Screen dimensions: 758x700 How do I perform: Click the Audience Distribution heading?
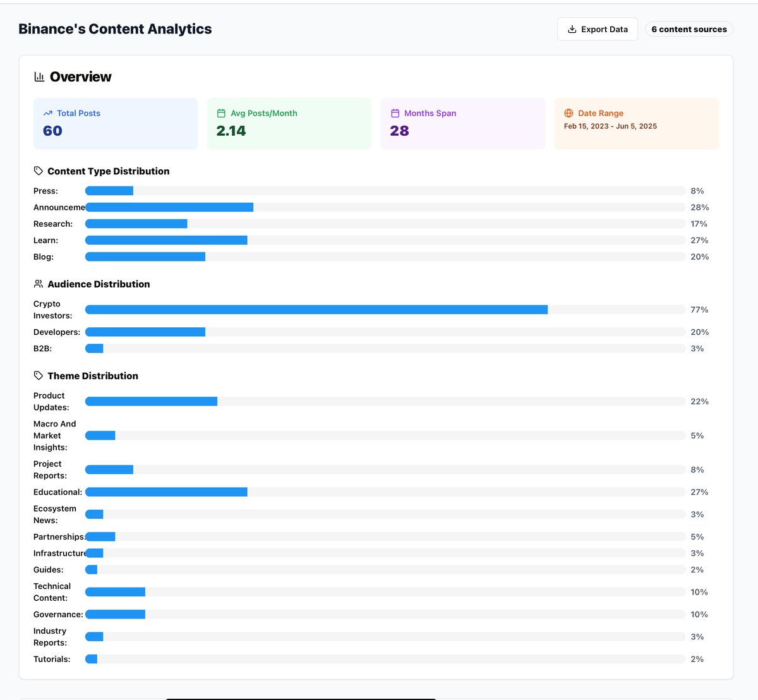pyautogui.click(x=99, y=284)
